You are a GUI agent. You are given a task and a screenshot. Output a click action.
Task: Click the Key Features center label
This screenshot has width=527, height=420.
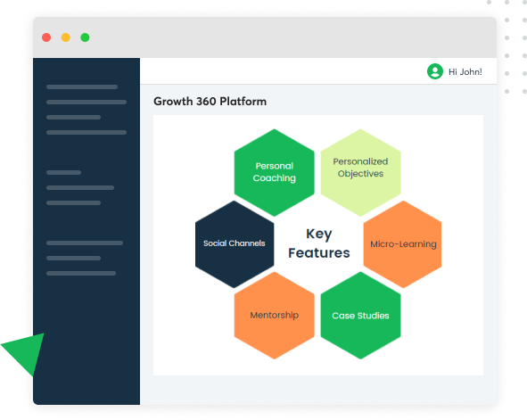(x=319, y=243)
